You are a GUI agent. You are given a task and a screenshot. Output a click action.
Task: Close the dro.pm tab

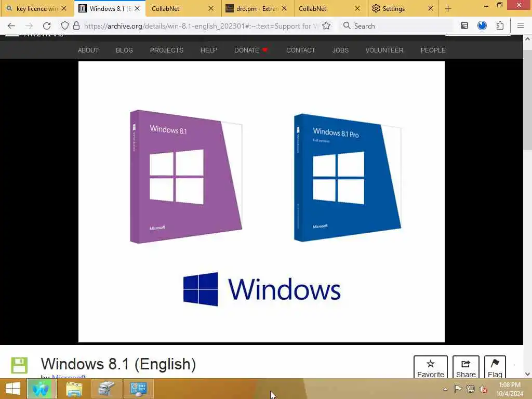click(x=284, y=8)
